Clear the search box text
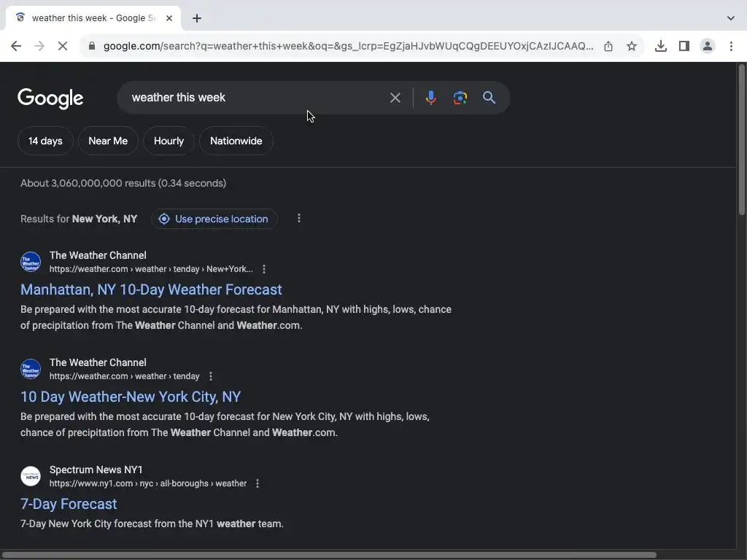 [395, 98]
